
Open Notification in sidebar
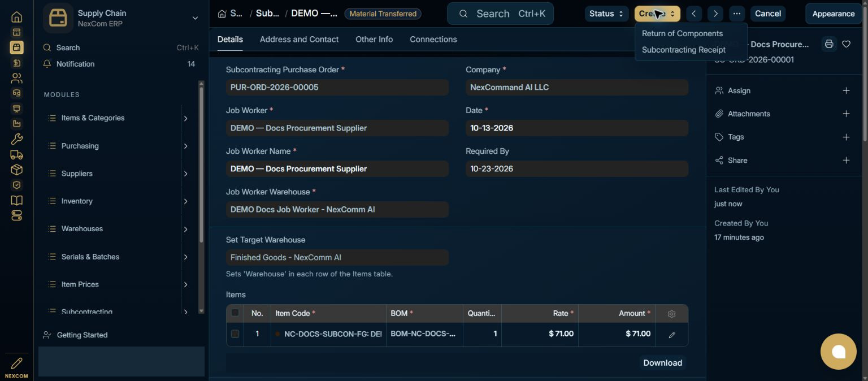click(75, 64)
